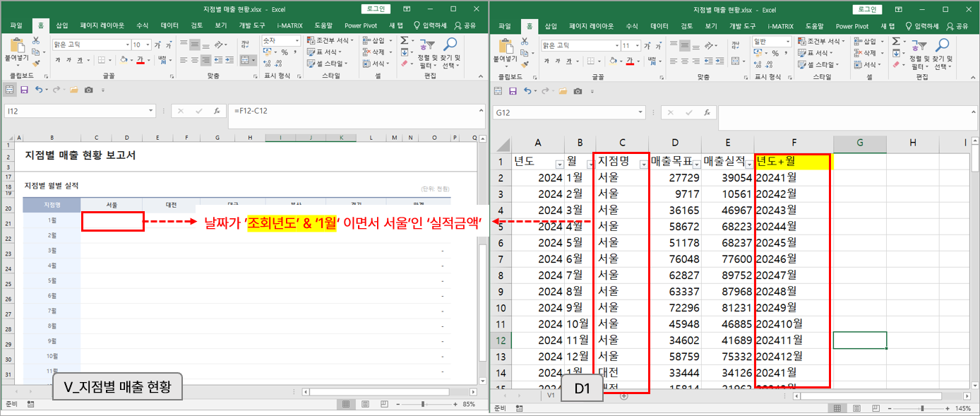Viewport: 980px width, 416px height.
Task: Open 매출실적 filter dropdown in column E
Action: click(747, 164)
